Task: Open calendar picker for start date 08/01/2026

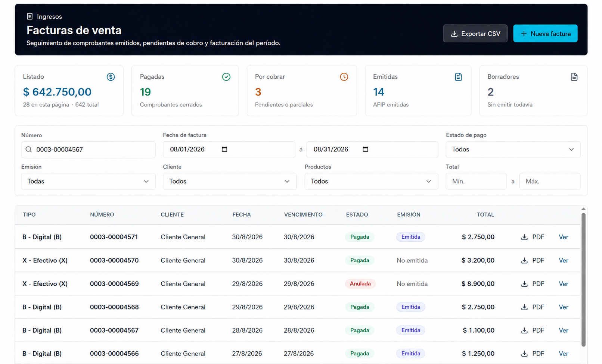Action: (224, 149)
